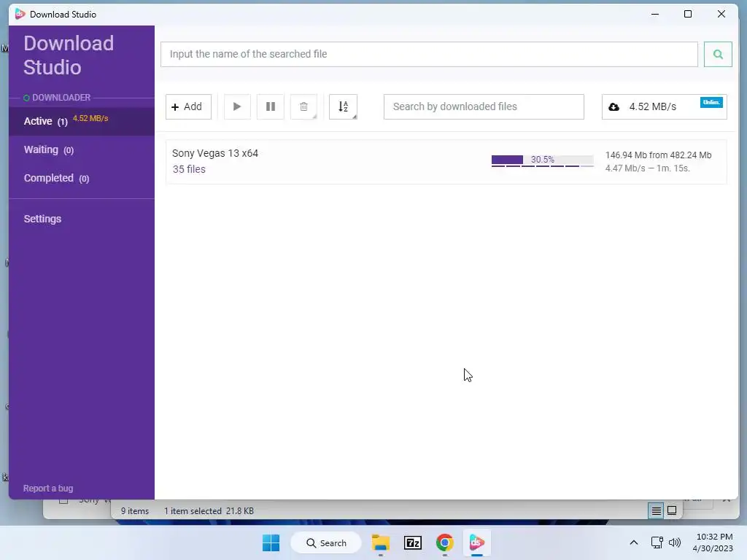The image size is (747, 560).
Task: Open 7-Zip from the taskbar
Action: coord(413,542)
